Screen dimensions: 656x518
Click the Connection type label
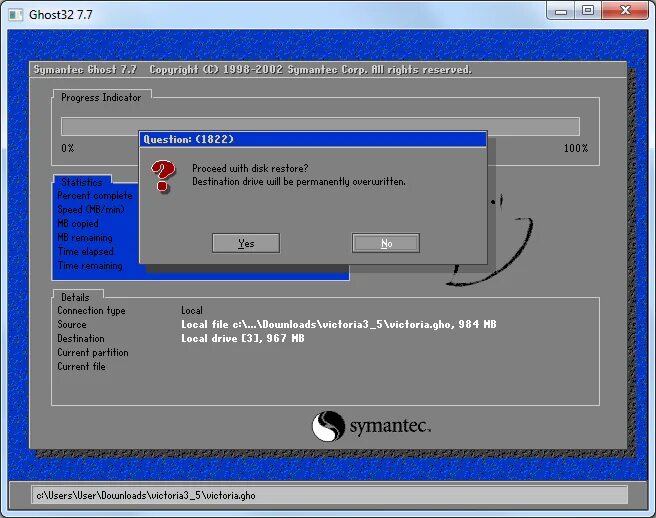pyautogui.click(x=91, y=310)
